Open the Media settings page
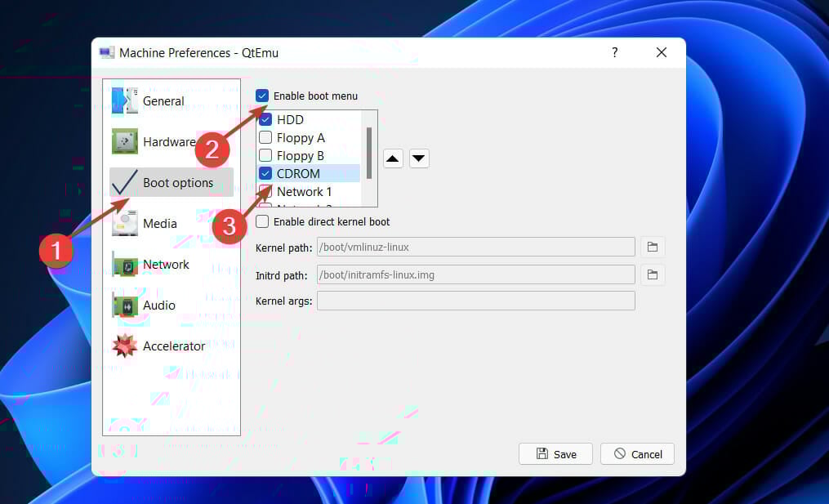This screenshot has height=504, width=829. (172, 223)
